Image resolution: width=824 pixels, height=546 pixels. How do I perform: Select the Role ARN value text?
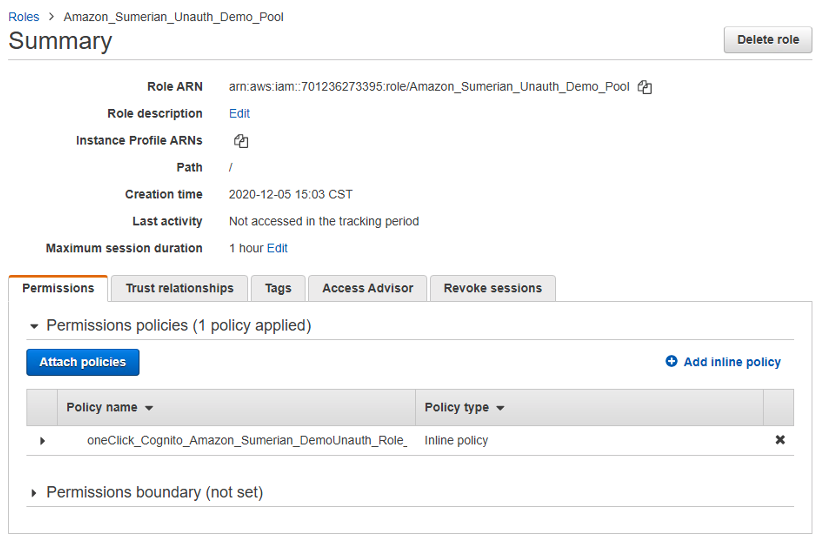pos(429,87)
